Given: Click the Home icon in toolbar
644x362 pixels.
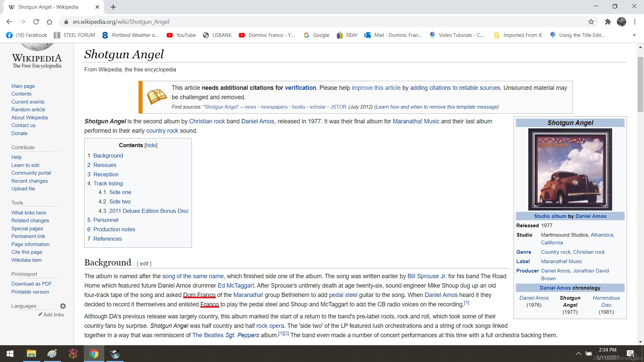Looking at the screenshot, I should click(x=49, y=22).
